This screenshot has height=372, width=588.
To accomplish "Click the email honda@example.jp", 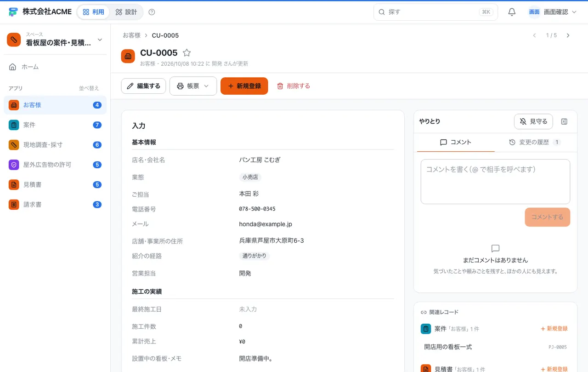I will click(x=266, y=224).
